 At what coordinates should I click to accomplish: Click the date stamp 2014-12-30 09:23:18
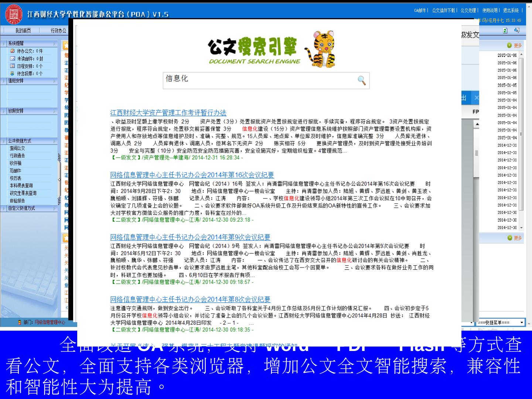click(x=226, y=219)
